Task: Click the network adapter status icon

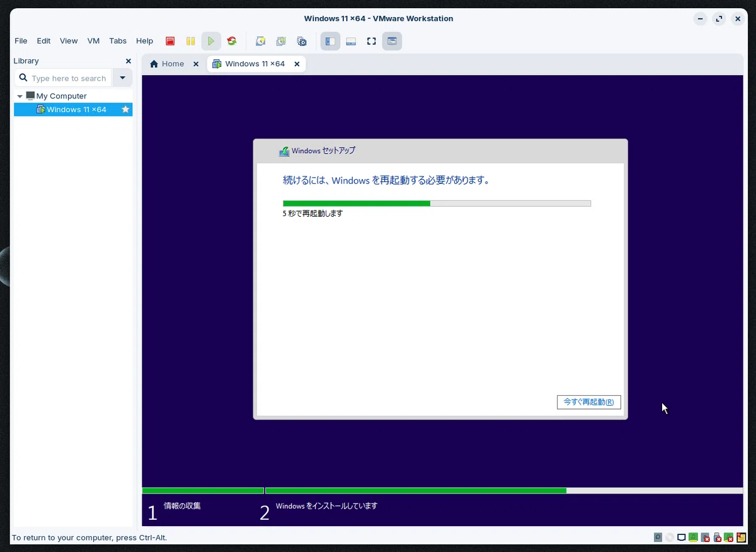Action: pyautogui.click(x=682, y=538)
